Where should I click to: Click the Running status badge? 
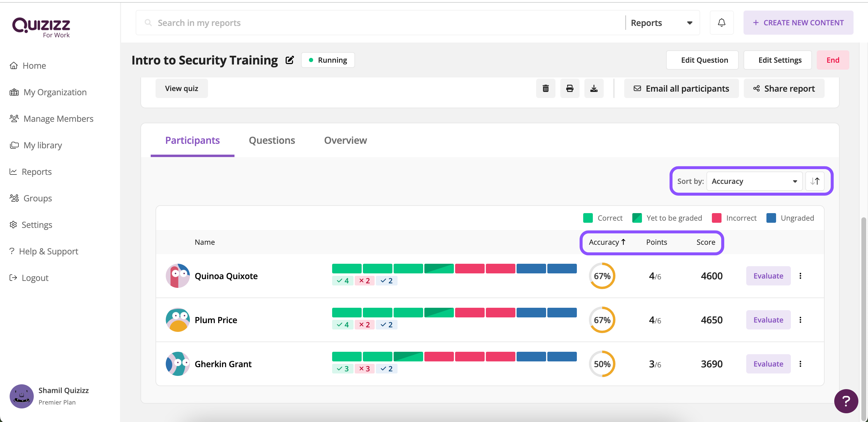pos(328,60)
